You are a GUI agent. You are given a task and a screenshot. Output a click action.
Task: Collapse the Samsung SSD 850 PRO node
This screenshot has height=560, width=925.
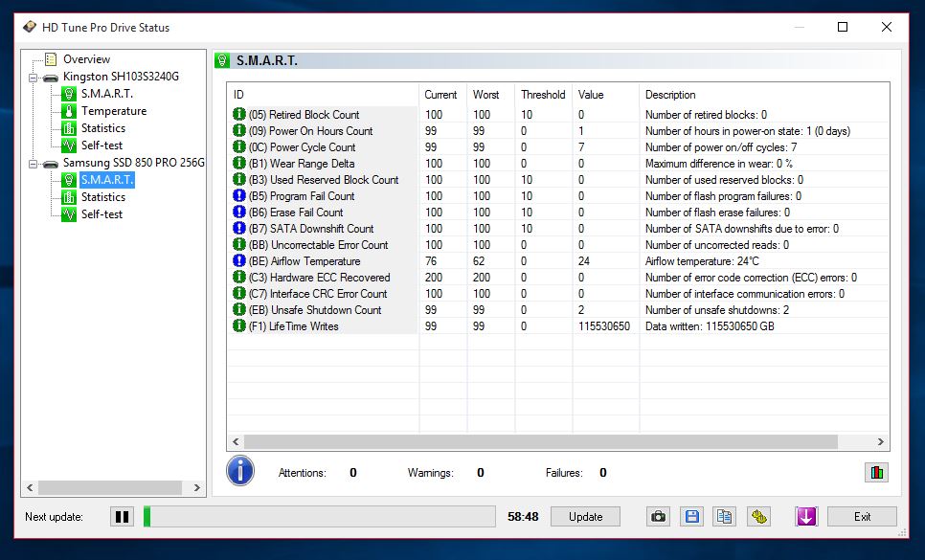tap(33, 164)
